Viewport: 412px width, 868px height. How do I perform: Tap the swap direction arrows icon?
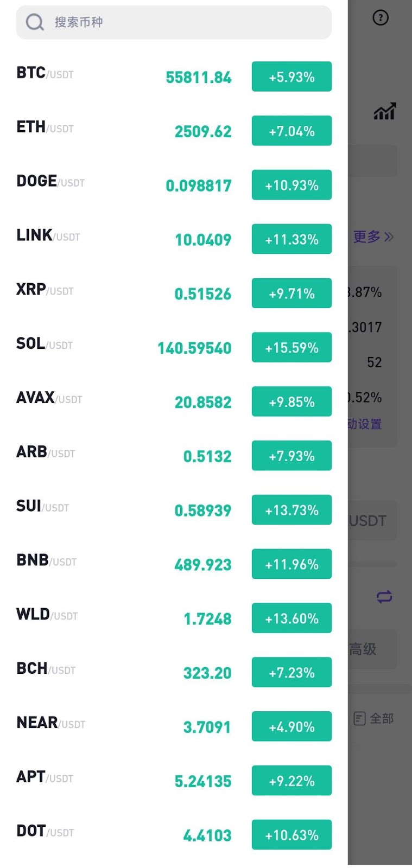384,597
